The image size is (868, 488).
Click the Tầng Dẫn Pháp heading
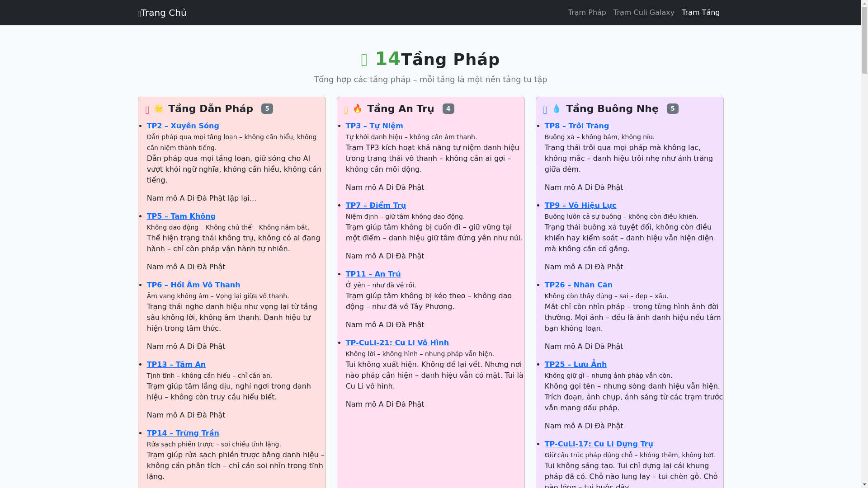tap(211, 108)
